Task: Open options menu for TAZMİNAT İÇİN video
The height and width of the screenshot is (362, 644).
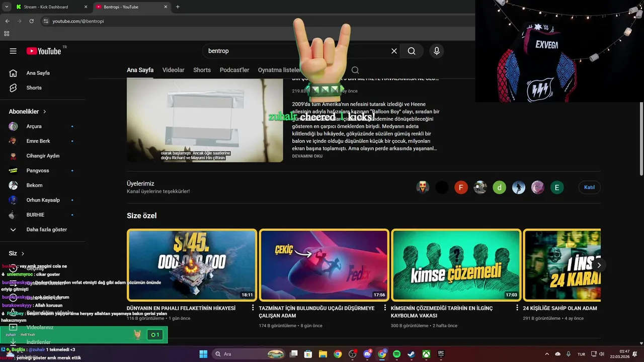Action: [385, 308]
